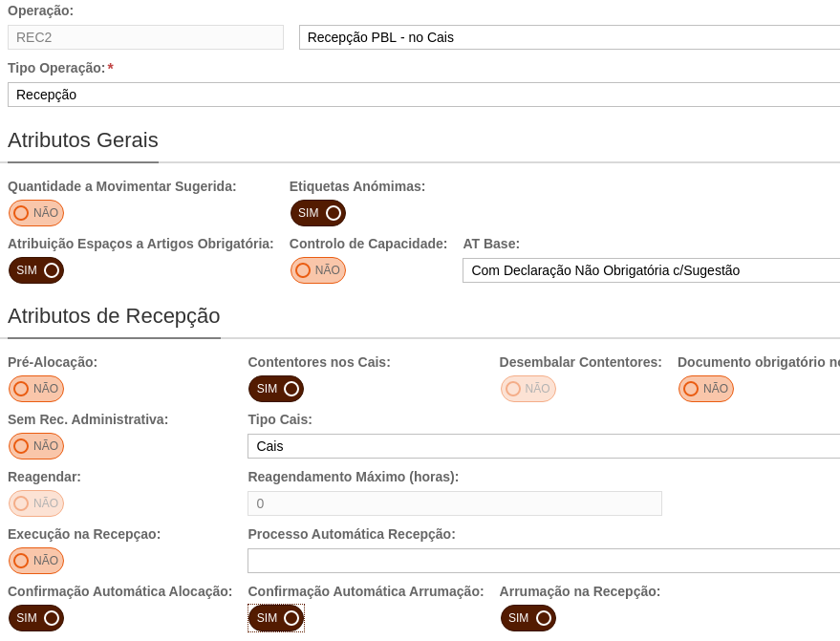The width and height of the screenshot is (840, 641).
Task: Click the Confirmação Automática Arrumação label
Action: [366, 591]
